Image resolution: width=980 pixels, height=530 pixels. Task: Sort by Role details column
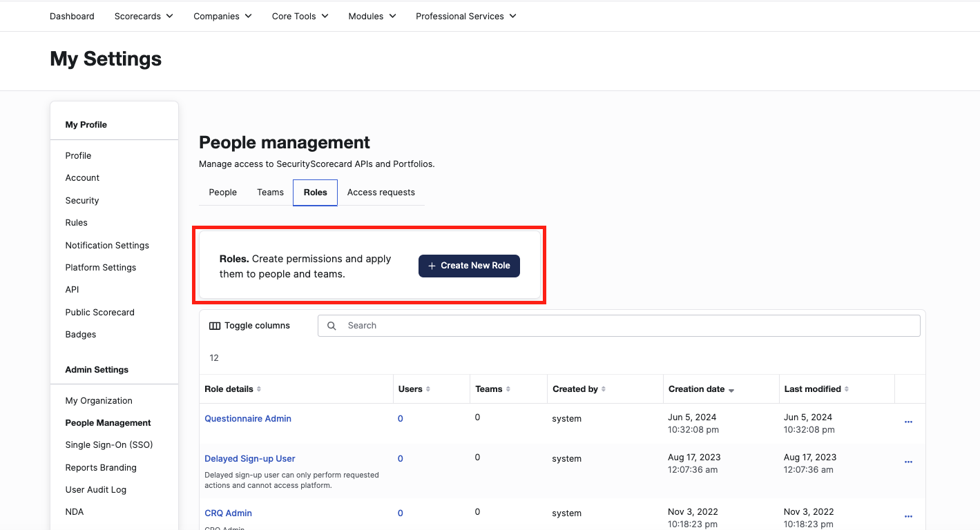[x=233, y=389]
